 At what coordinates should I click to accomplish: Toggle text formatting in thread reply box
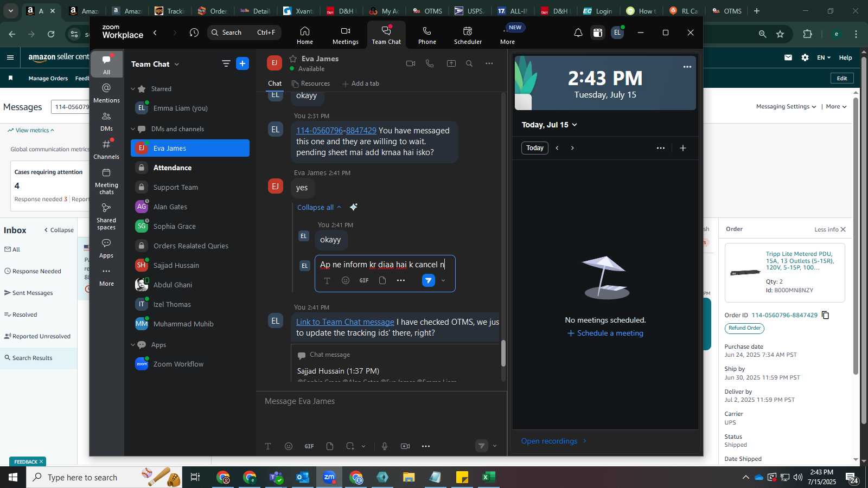click(327, 280)
